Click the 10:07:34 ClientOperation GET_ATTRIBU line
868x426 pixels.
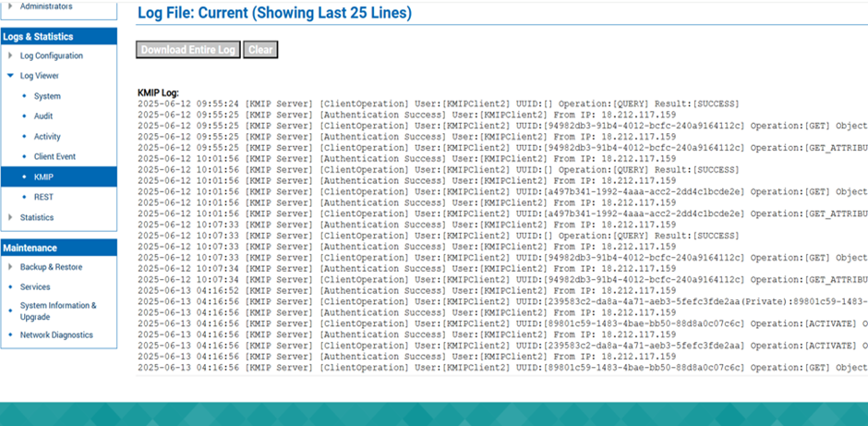point(502,280)
